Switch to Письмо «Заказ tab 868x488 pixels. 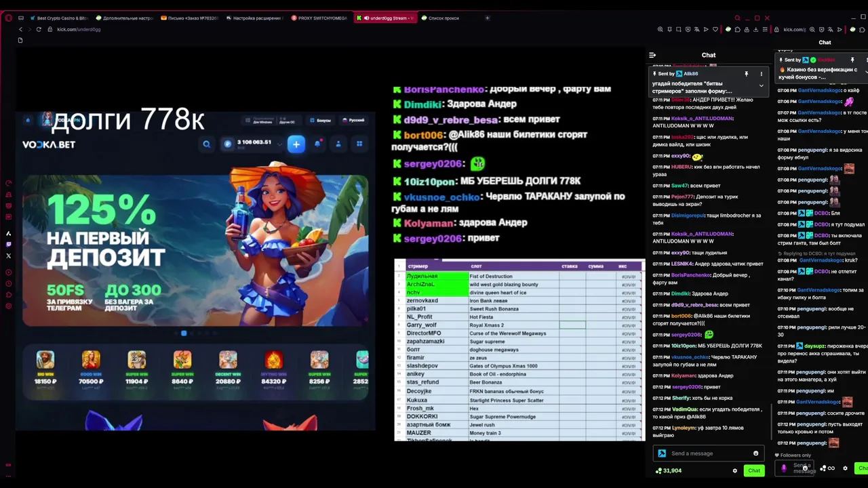(x=189, y=18)
